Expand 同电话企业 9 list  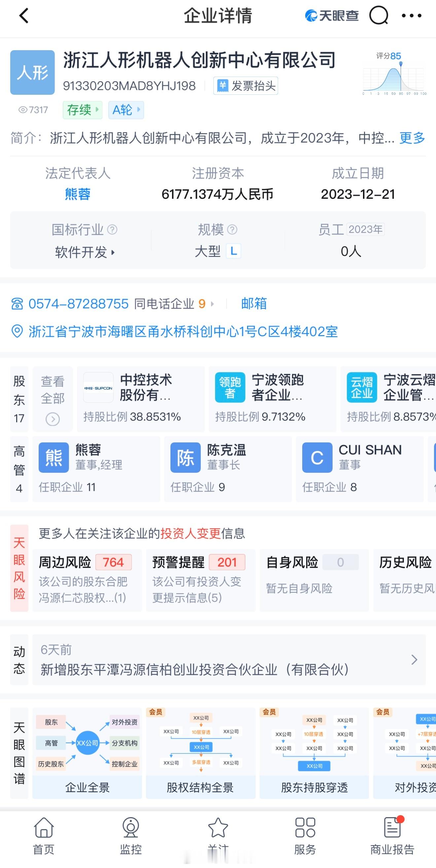click(x=174, y=304)
